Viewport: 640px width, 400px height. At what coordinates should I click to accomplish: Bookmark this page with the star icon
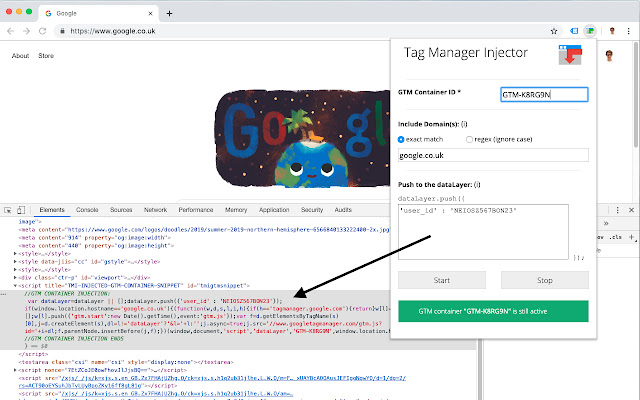(x=555, y=32)
